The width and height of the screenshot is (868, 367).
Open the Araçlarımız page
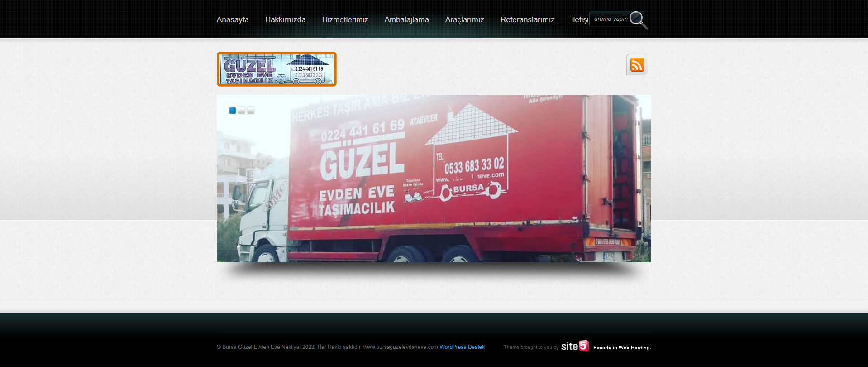(x=464, y=19)
